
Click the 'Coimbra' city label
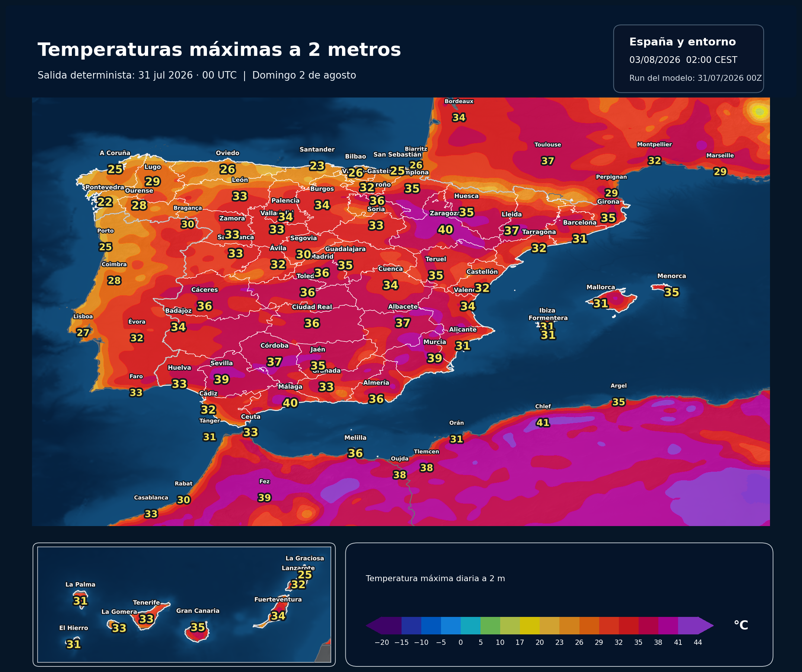click(x=114, y=264)
